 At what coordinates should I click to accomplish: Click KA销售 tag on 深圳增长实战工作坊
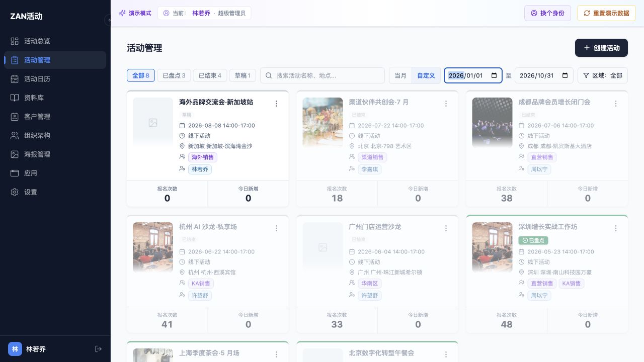[x=572, y=284]
